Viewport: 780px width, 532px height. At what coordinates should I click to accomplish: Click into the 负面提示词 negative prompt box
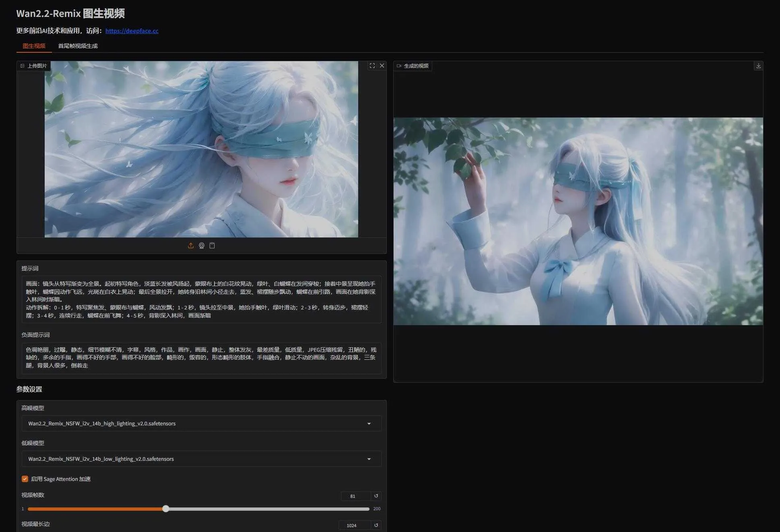tap(201, 357)
